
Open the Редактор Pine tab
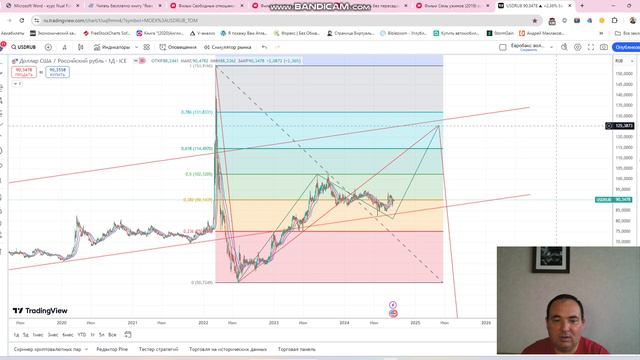(x=112, y=349)
